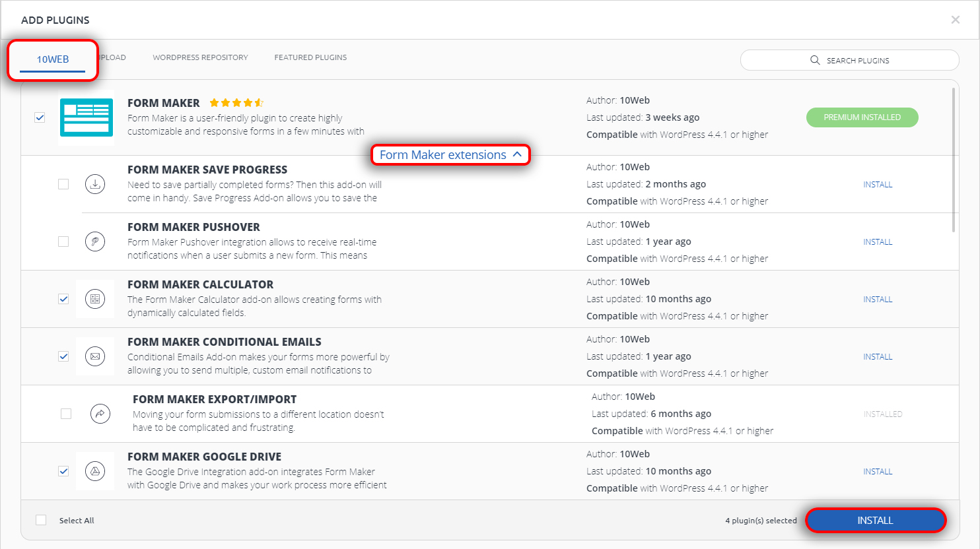Click 'Last updated: 6 months ago' text

click(x=651, y=414)
